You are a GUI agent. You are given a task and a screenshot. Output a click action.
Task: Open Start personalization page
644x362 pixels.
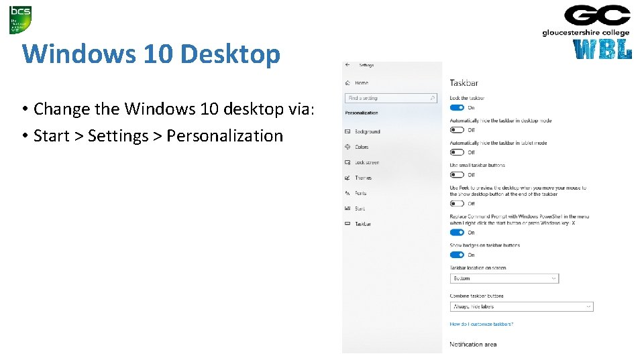[360, 208]
